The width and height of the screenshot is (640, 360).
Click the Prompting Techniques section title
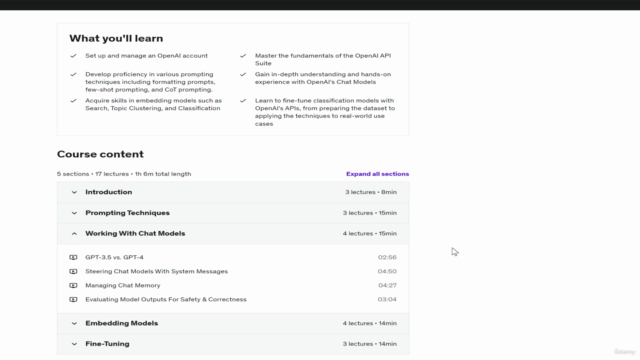pyautogui.click(x=127, y=213)
